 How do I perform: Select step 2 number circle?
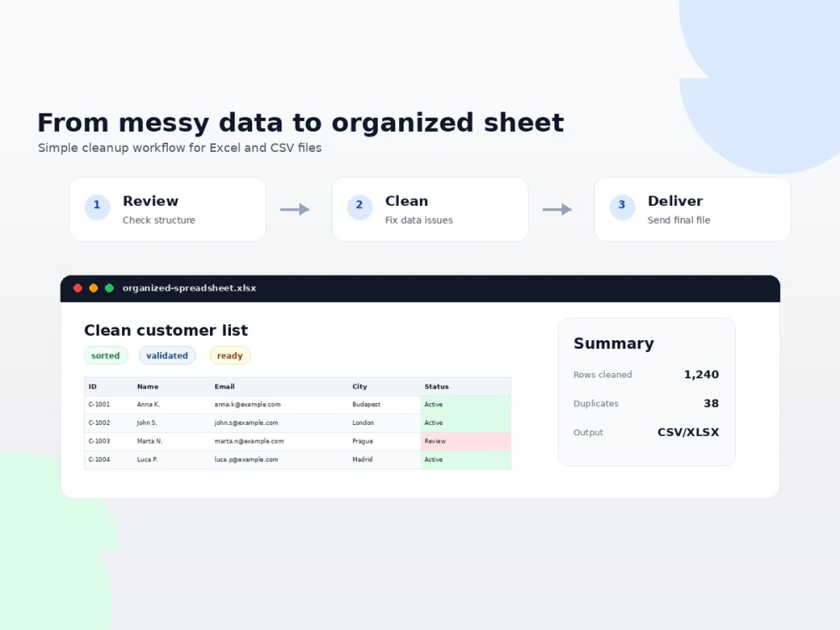[360, 207]
